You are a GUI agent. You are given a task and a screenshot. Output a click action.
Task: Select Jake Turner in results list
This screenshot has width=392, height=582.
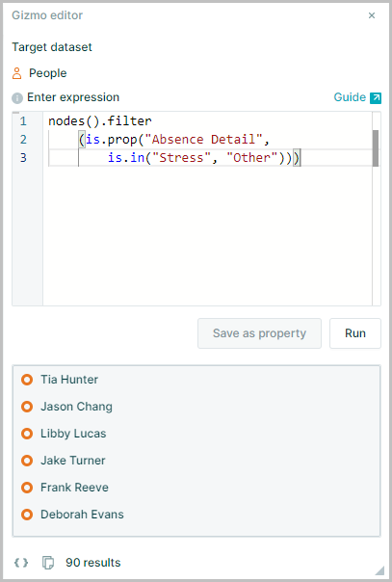73,461
